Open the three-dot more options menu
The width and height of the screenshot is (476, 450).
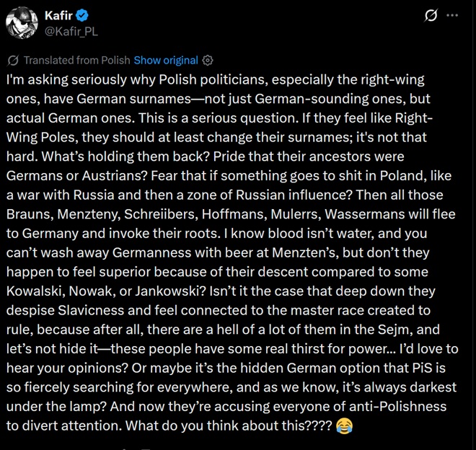pos(452,15)
